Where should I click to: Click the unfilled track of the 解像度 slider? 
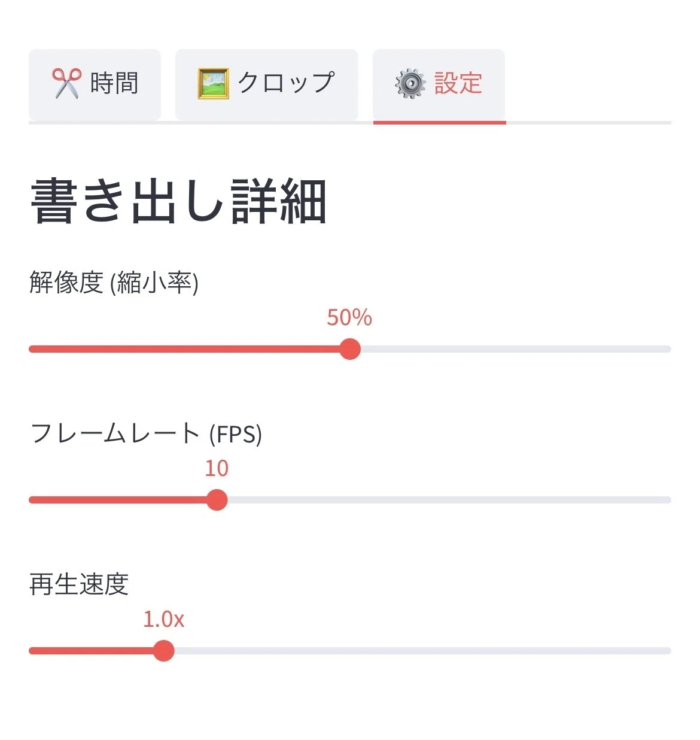[x=516, y=349]
